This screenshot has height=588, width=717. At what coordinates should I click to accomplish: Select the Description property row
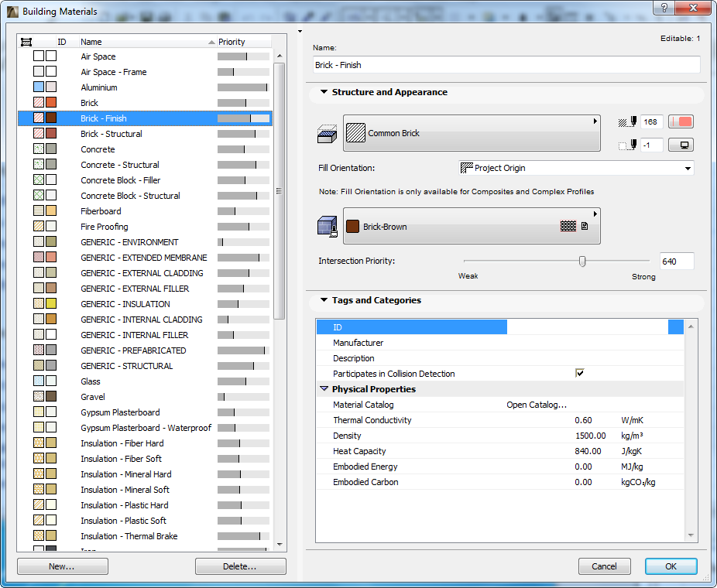(499, 358)
